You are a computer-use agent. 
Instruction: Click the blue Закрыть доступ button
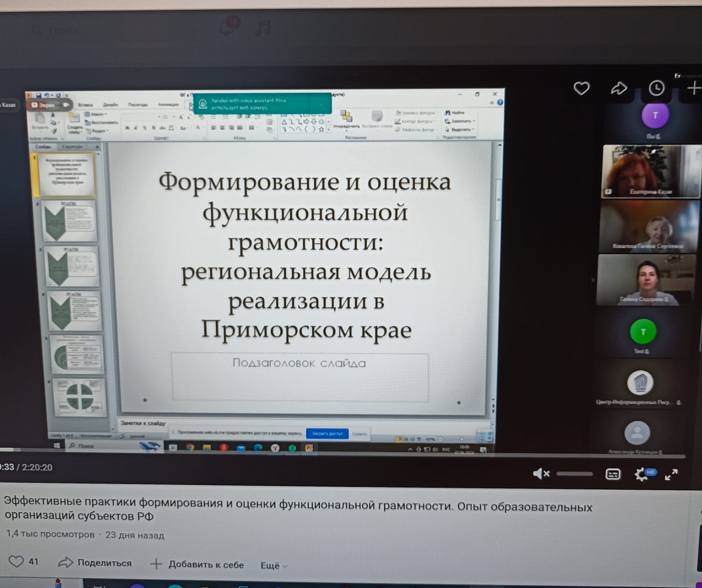pos(327,434)
